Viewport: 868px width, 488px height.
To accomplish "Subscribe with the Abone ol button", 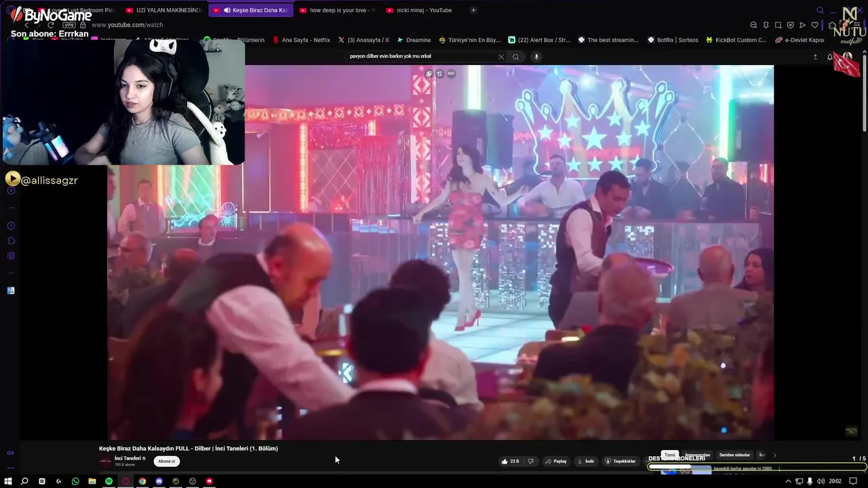I will pos(167,461).
